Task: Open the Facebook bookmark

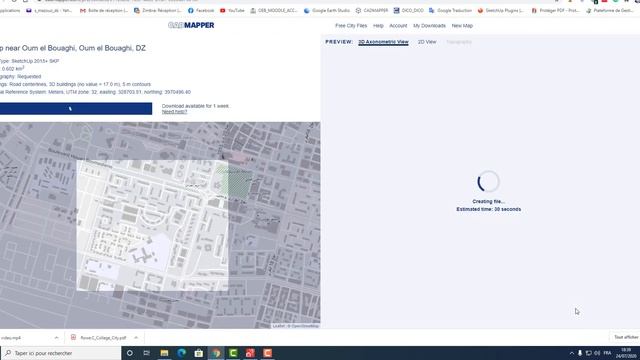Action: click(x=201, y=11)
